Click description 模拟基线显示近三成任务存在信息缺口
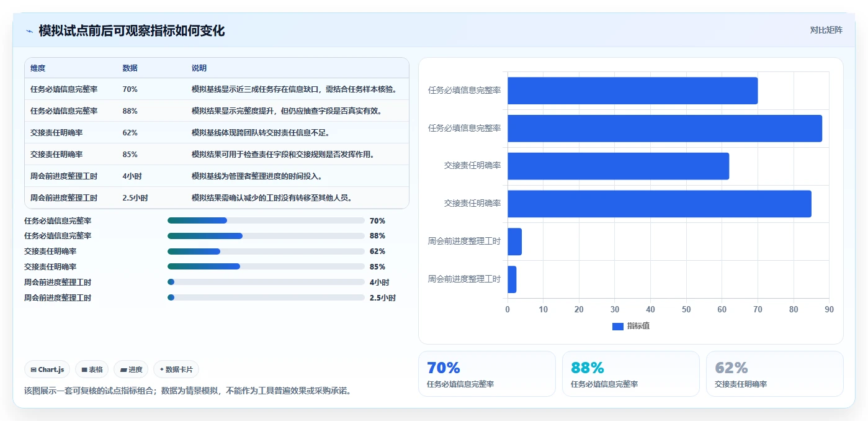 coord(293,89)
